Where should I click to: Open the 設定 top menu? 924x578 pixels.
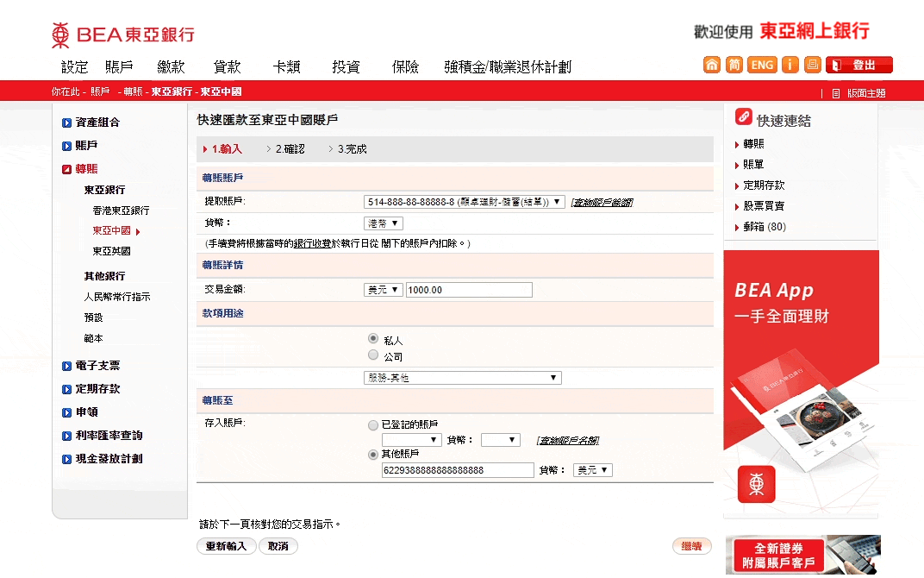75,67
